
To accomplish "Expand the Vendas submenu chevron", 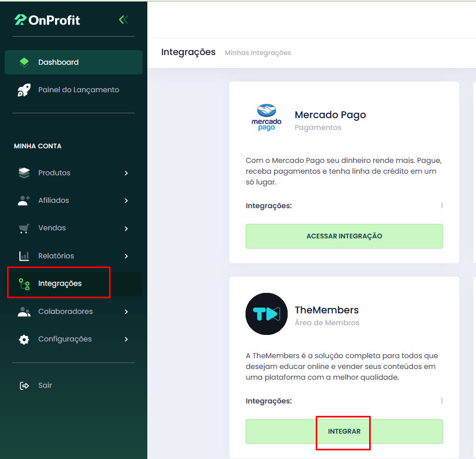I will pyautogui.click(x=126, y=229).
